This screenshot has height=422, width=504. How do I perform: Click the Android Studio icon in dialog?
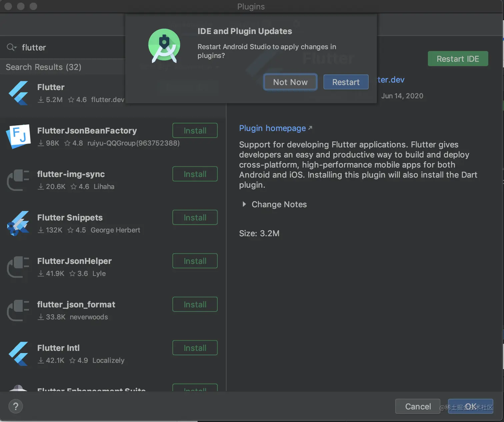click(164, 46)
